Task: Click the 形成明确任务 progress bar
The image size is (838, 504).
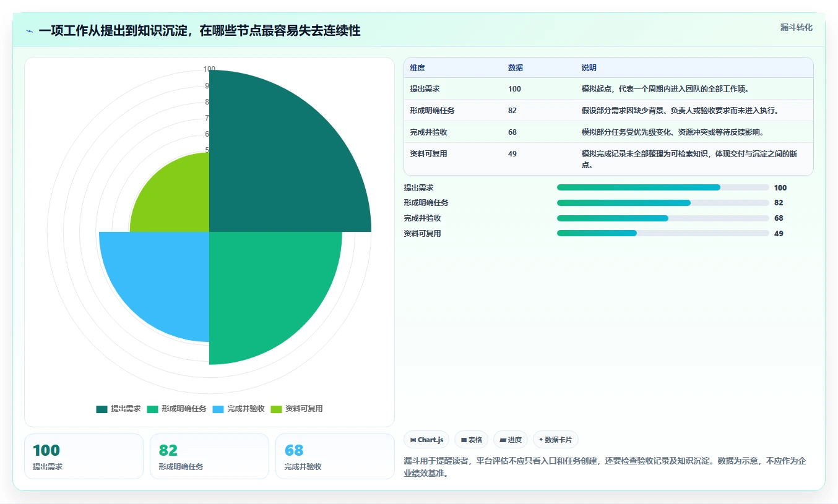Action: coord(663,203)
